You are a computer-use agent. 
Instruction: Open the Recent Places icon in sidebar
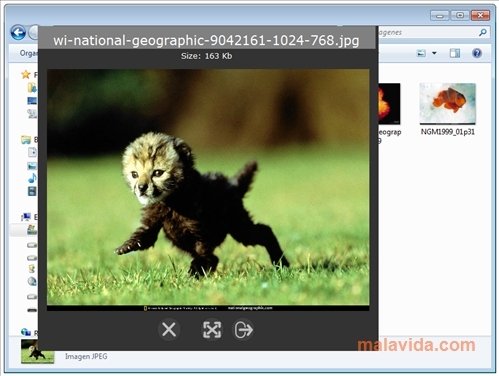32,114
